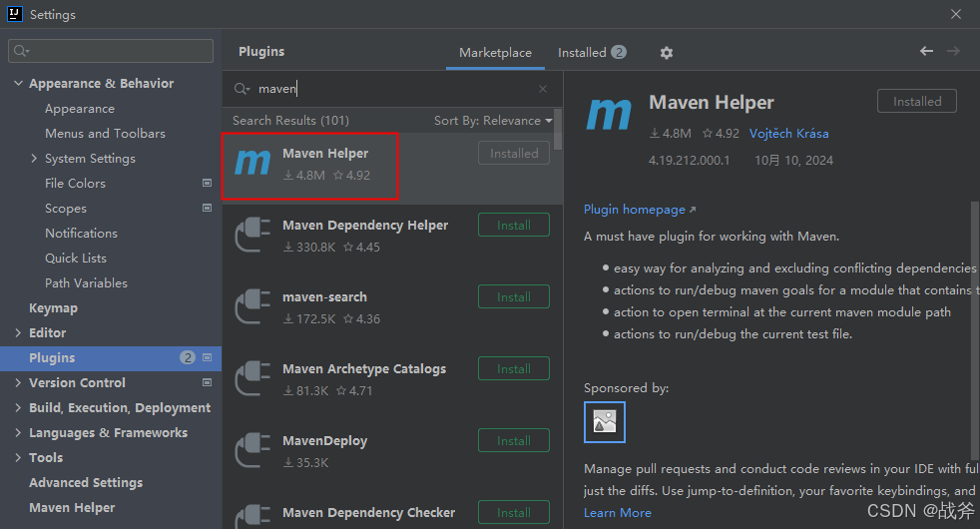Click the project-level marker beside Scopes
Screen dimensions: 980x529
coord(207,208)
